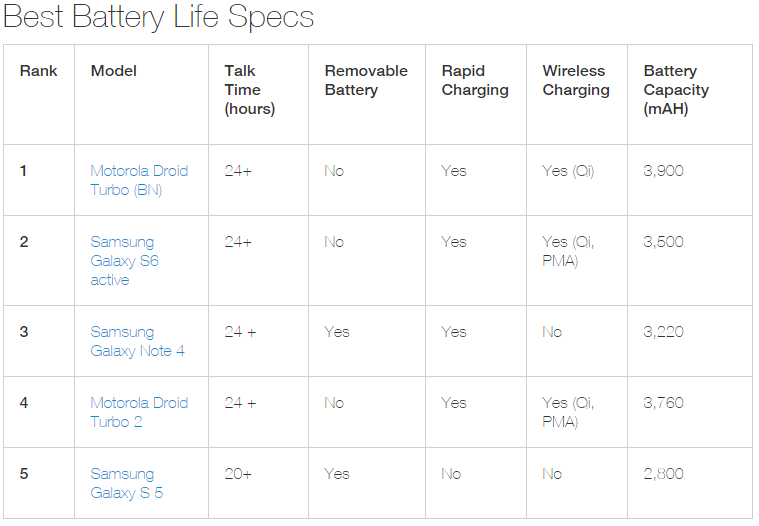Click the Wireless Charging column header
Screen dimensions: 759x526
576,80
